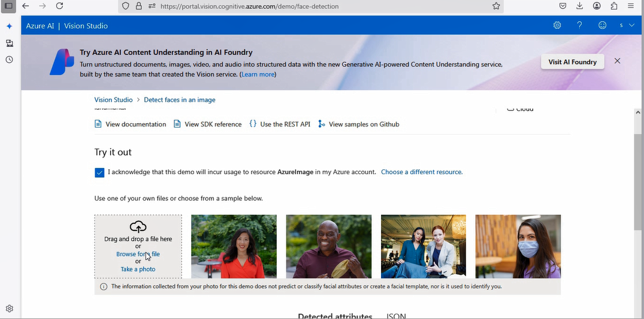Open the browser application hamburger menu

tap(631, 6)
